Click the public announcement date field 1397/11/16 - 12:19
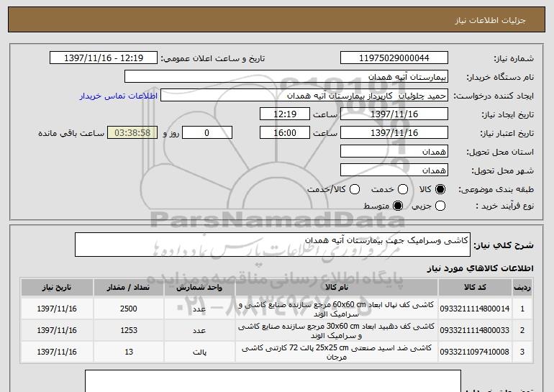 (104, 58)
